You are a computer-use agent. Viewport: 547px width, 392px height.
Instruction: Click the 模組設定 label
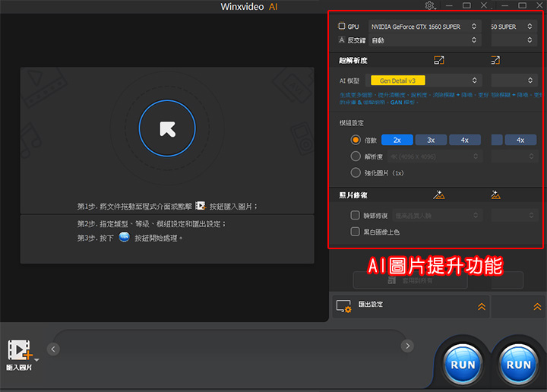tap(352, 123)
